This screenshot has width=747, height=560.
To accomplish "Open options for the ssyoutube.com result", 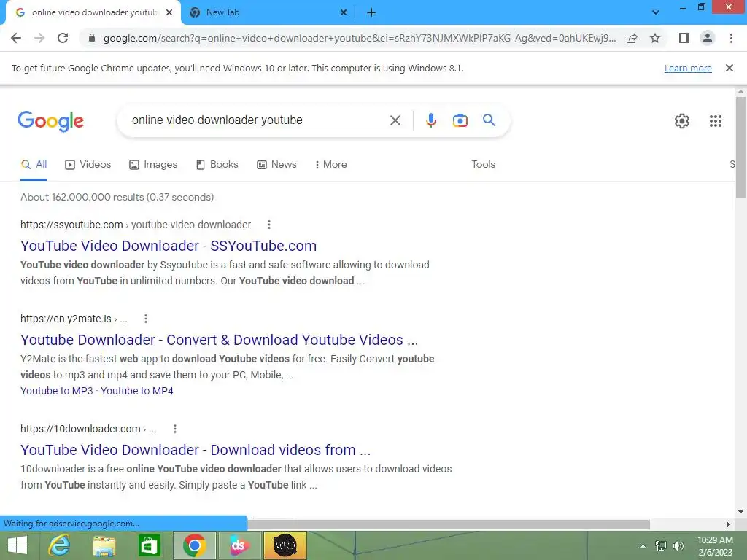I will pos(269,225).
